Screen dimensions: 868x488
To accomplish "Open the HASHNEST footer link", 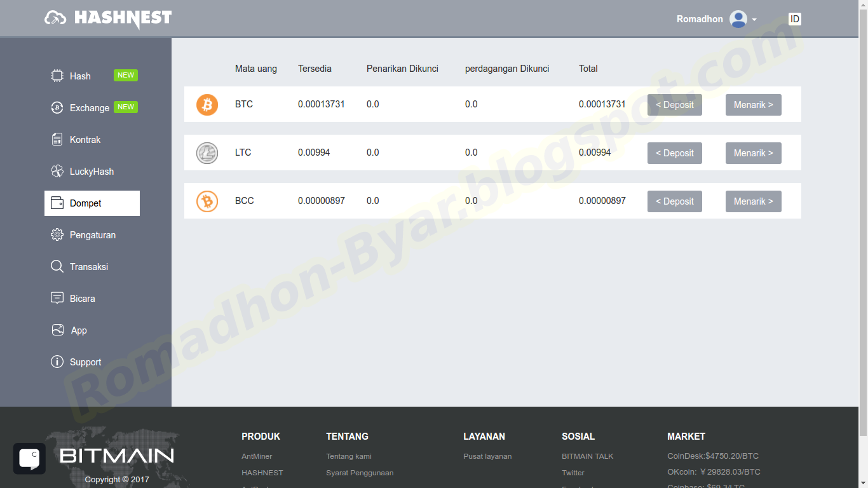I will click(262, 473).
